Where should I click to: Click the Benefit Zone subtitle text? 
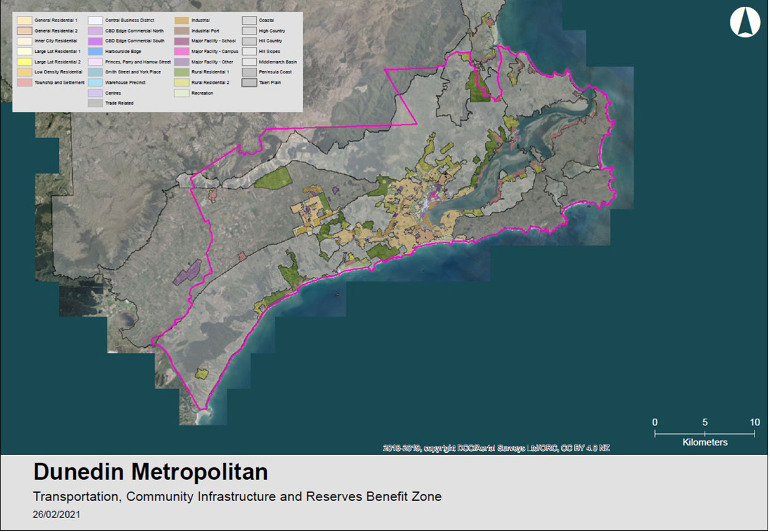point(237,497)
